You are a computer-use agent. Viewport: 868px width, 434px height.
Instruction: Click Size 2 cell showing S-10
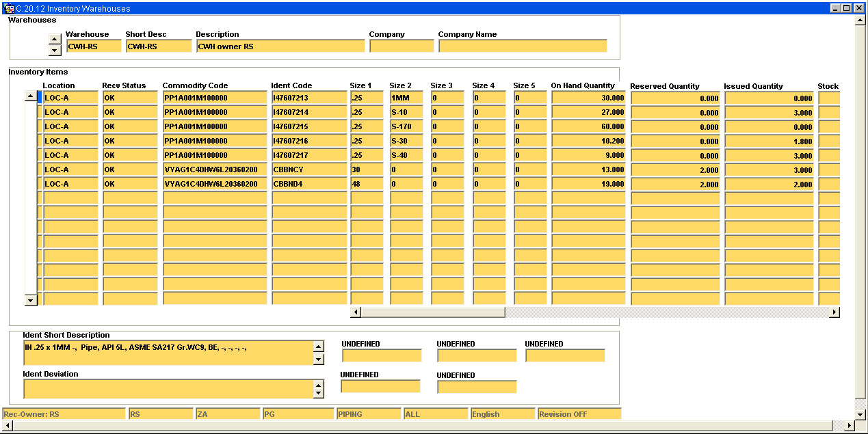tap(406, 112)
